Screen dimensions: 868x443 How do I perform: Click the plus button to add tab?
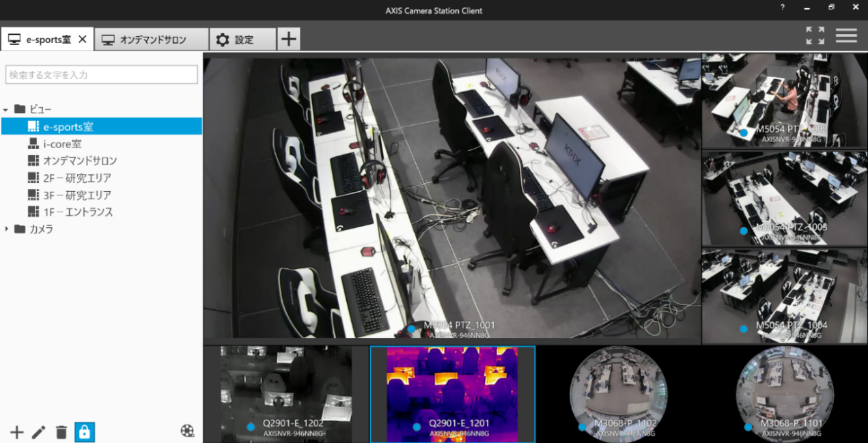288,40
